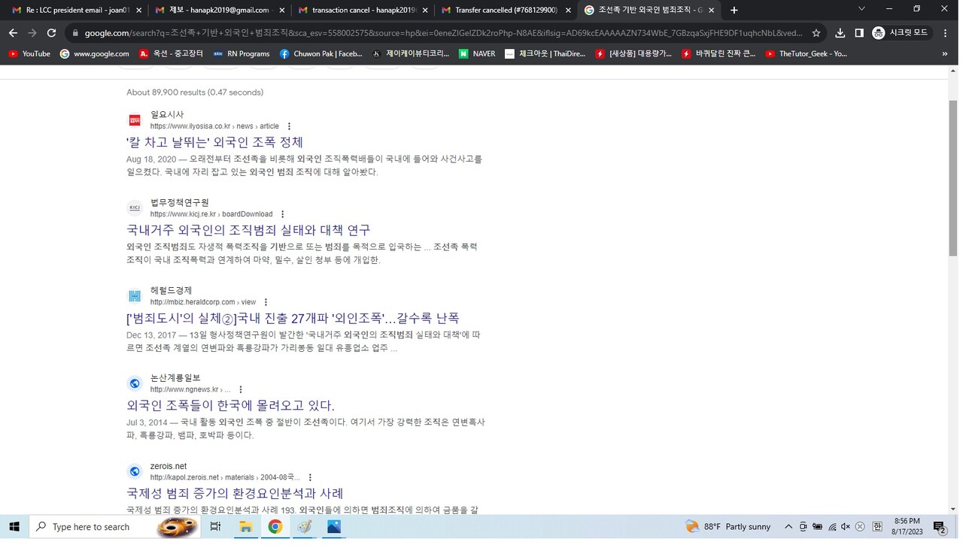This screenshot has width=963, height=560.
Task: Open the Chrome downloads icon
Action: point(840,33)
